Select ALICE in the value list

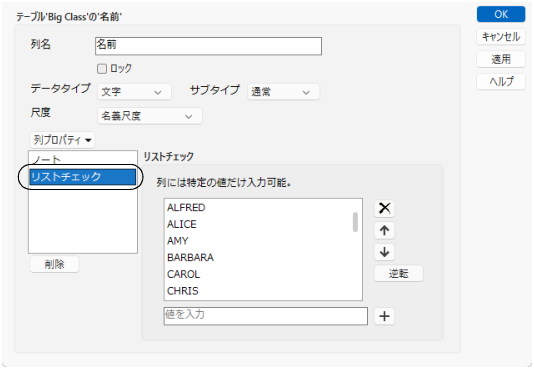click(x=259, y=224)
